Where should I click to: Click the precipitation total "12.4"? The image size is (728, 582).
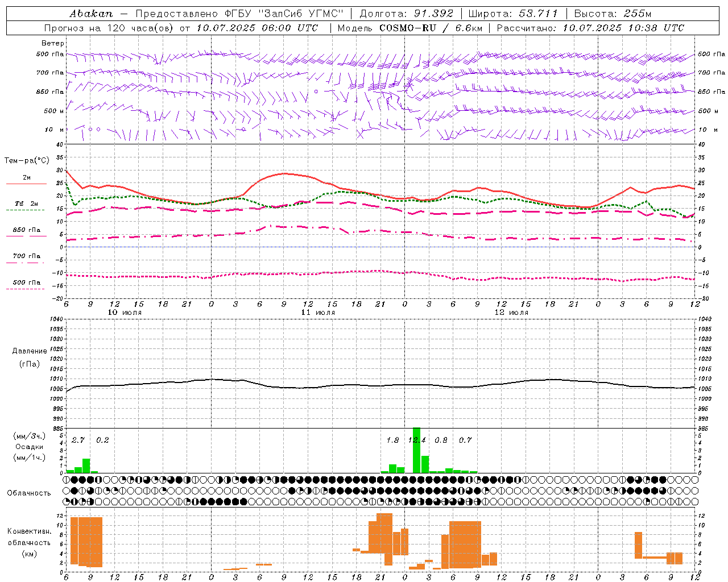tap(417, 440)
